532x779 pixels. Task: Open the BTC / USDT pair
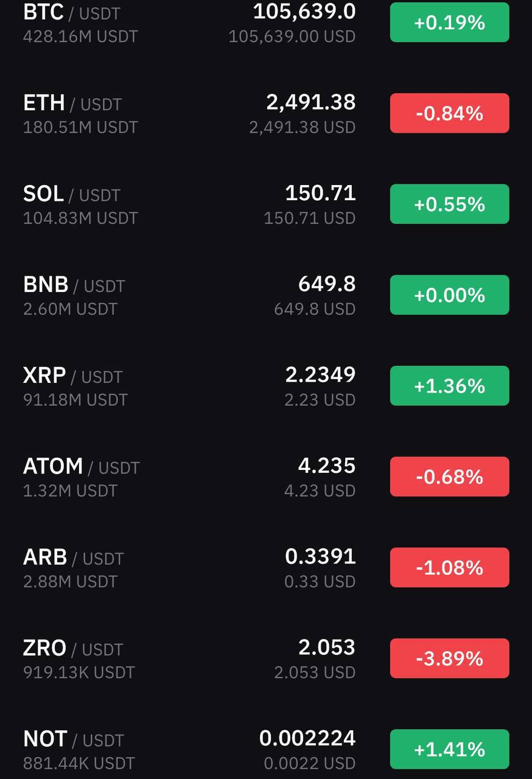(x=266, y=23)
